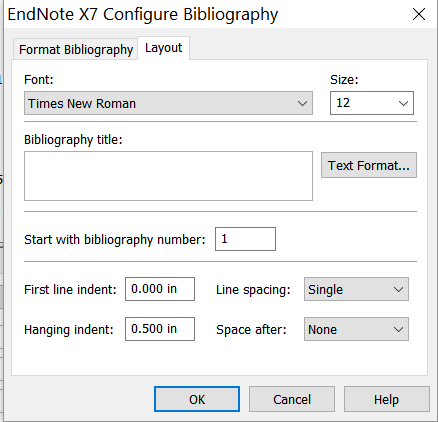The image size is (438, 422).
Task: Open the Line spacing dropdown set to Single
Action: [x=356, y=289]
